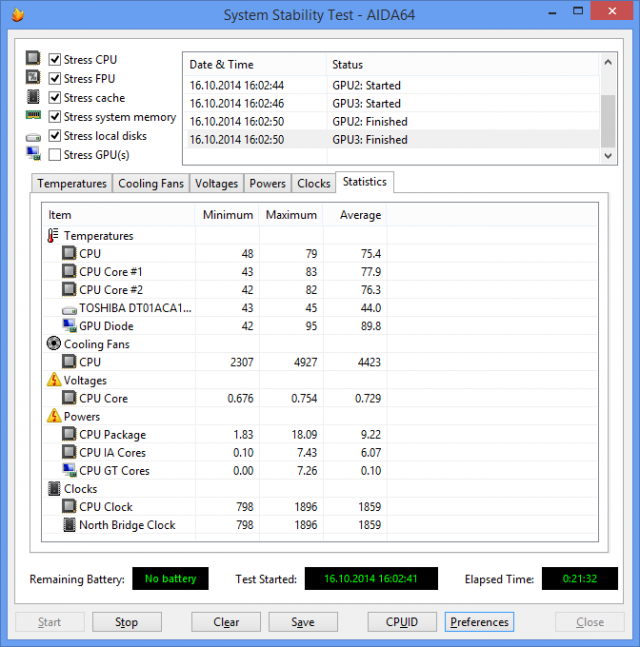Viewport: 640px width, 647px height.
Task: Click the drive icon of TOSHIBA DT01ACA1 row
Action: coord(69,309)
